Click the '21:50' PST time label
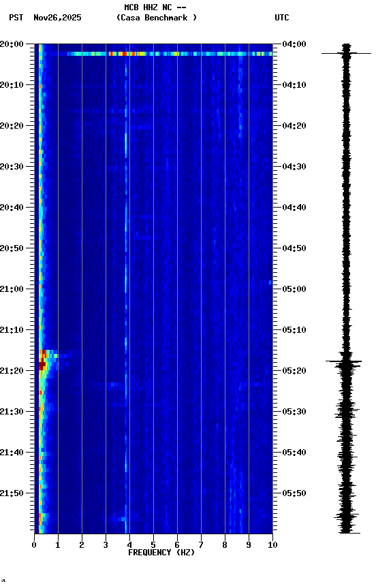Screen dimensions: 376x588 coord(12,493)
